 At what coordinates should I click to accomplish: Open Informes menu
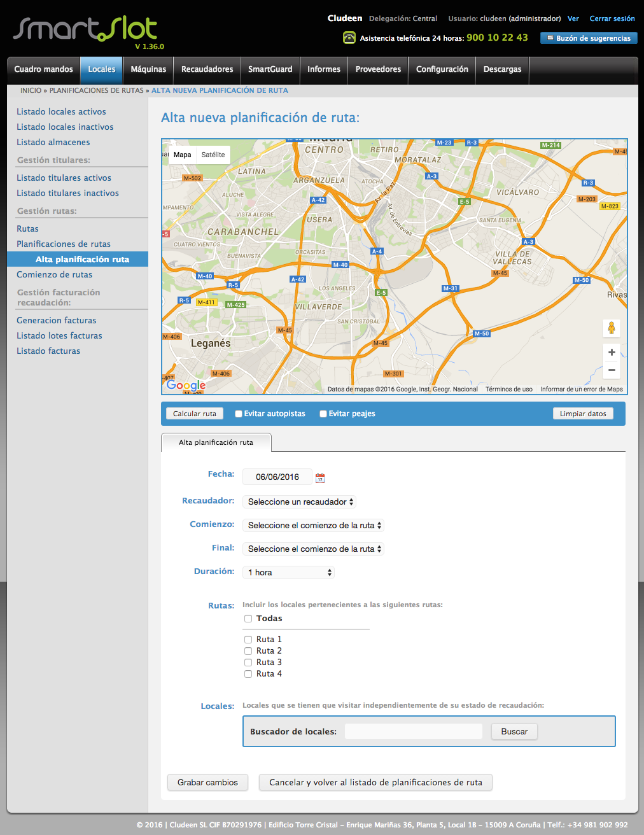click(x=324, y=69)
